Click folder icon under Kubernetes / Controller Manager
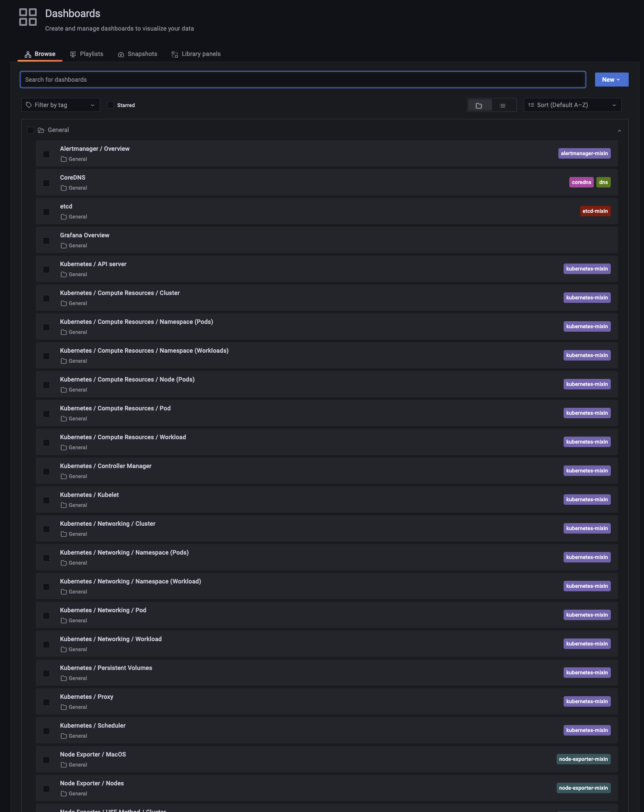The width and height of the screenshot is (644, 812). 64,476
